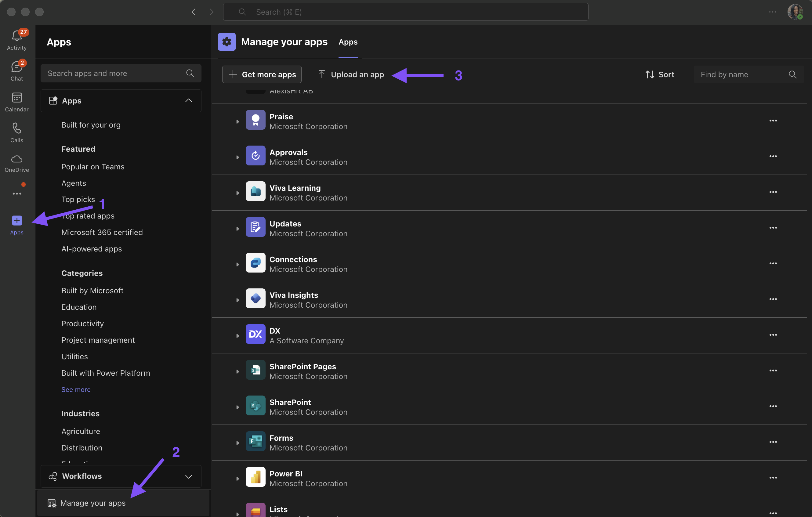The width and height of the screenshot is (812, 517).
Task: Go to the Calendar view
Action: click(x=16, y=102)
